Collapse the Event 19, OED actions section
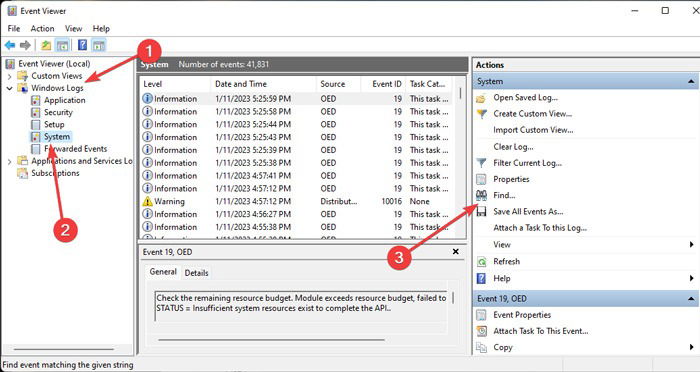This screenshot has width=700, height=372. tap(691, 298)
